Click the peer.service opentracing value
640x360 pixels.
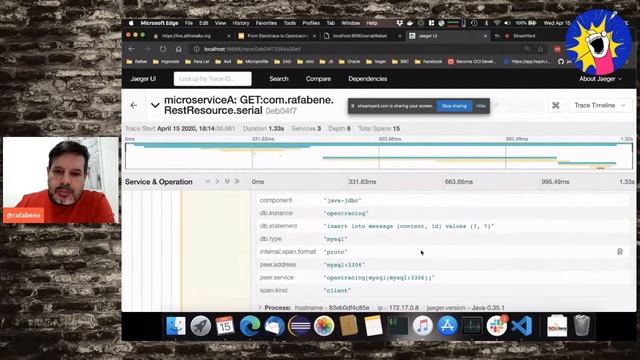click(379, 278)
